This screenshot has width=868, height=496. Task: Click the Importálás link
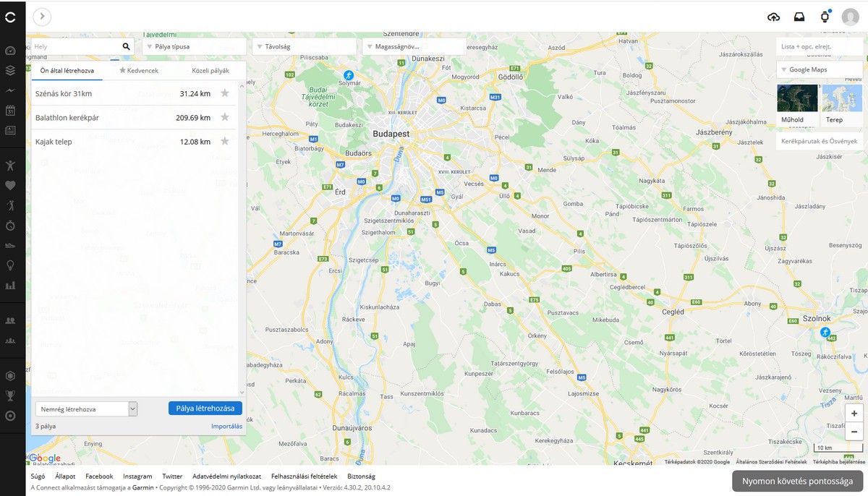click(x=226, y=427)
